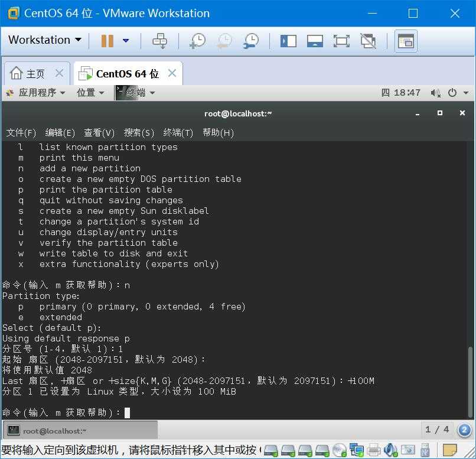Image resolution: width=476 pixels, height=459 pixels.
Task: Click the terminal command prompt cursor
Action: click(127, 412)
